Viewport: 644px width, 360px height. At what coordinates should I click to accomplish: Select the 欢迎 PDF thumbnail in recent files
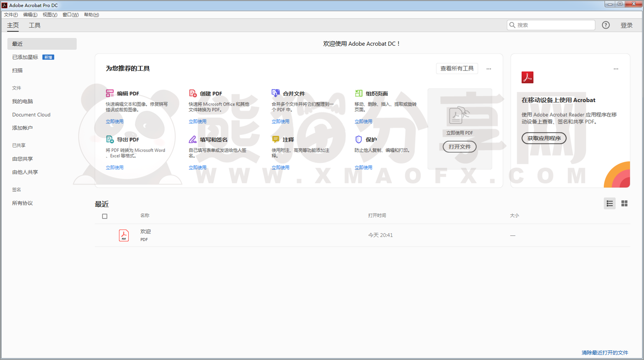[124, 235]
